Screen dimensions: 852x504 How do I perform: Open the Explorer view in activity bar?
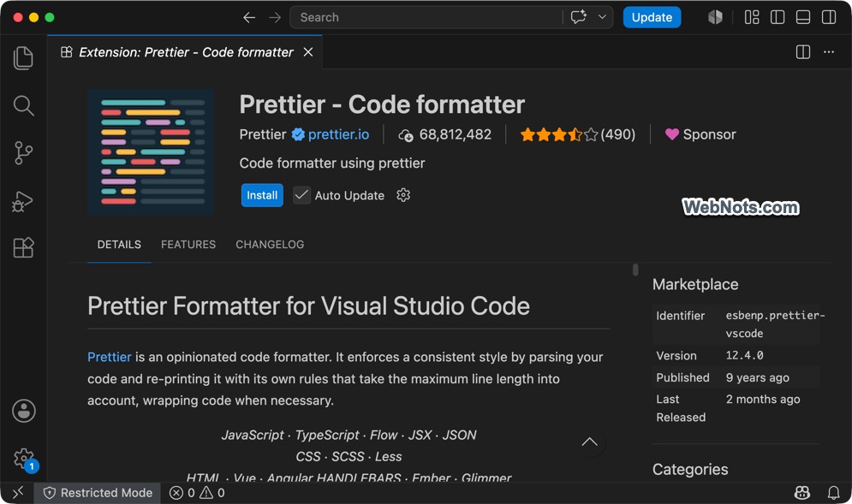23,58
